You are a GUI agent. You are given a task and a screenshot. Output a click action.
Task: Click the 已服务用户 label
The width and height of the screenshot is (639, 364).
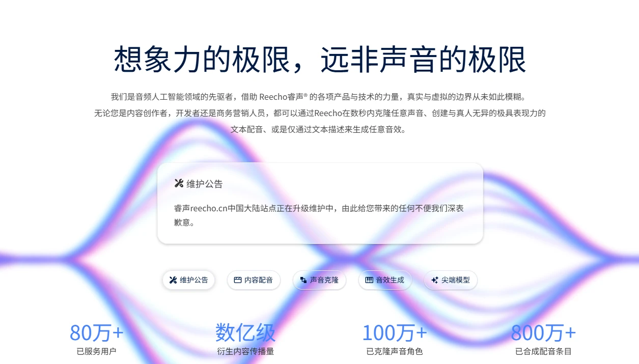97,351
